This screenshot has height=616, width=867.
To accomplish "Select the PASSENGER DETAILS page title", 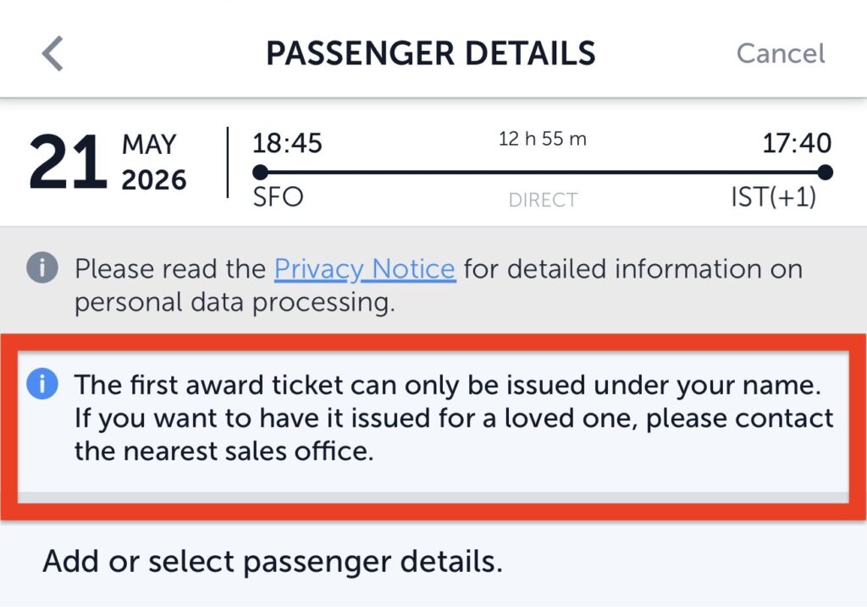I will click(x=431, y=53).
